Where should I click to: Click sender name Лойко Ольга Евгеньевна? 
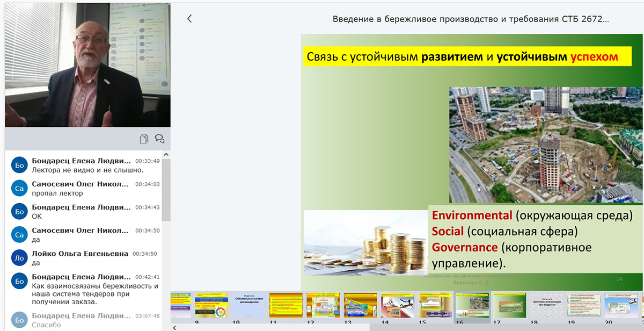(x=80, y=254)
